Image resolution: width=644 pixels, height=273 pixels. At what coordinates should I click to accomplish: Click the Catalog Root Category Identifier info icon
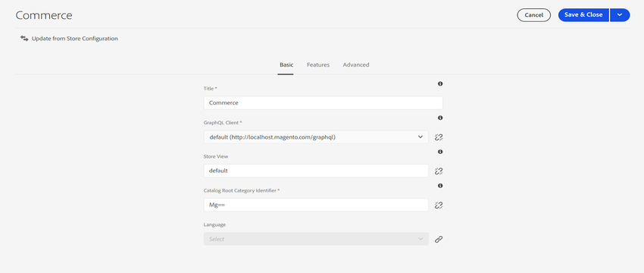[x=440, y=186]
